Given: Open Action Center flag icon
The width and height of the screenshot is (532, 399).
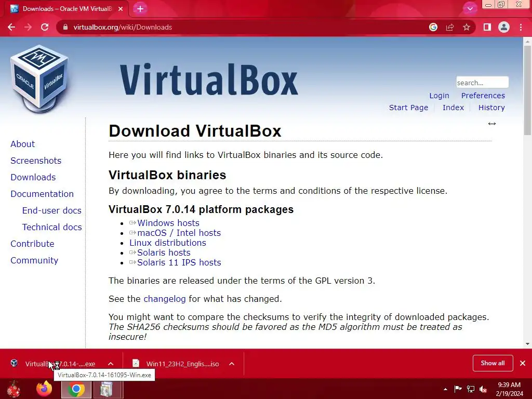Looking at the screenshot, I should click(458, 389).
